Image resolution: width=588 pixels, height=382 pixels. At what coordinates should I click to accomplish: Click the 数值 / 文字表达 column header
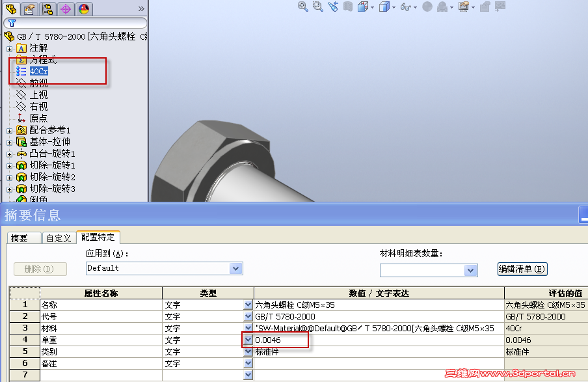click(379, 293)
